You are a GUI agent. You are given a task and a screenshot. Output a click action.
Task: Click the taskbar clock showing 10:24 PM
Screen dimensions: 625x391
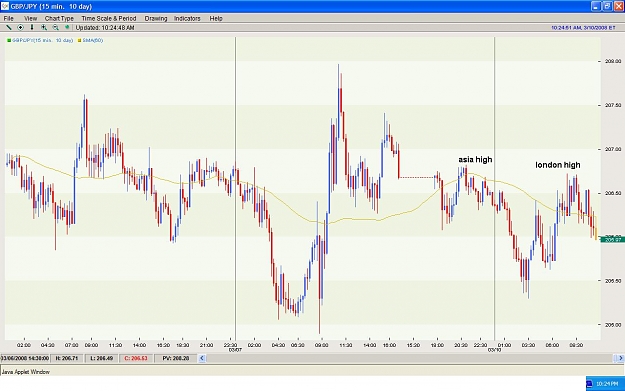tap(607, 384)
